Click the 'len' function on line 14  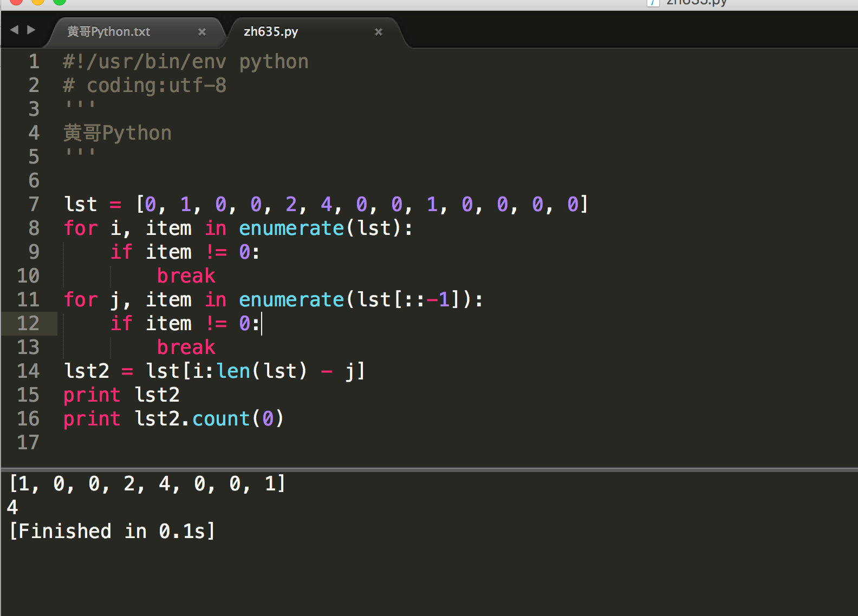[x=233, y=371]
